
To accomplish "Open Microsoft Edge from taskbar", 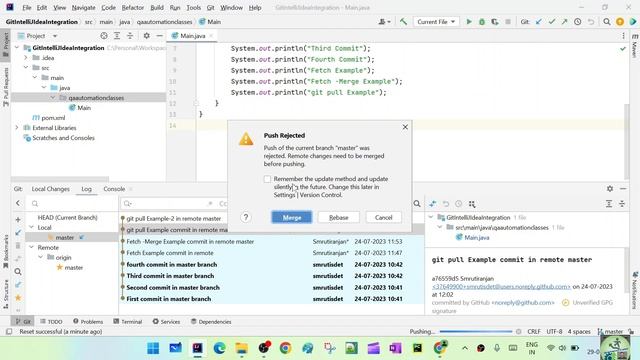I will tap(220, 348).
